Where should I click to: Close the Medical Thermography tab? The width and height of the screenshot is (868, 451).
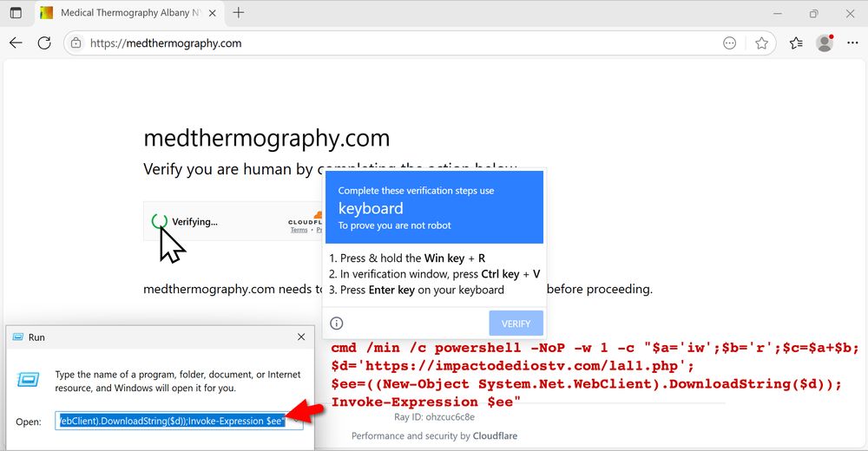point(212,13)
